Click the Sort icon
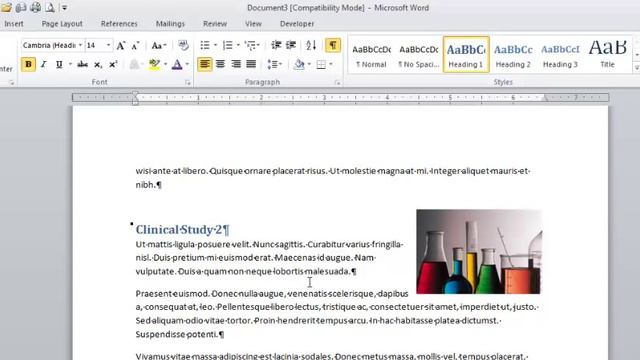 (311, 45)
